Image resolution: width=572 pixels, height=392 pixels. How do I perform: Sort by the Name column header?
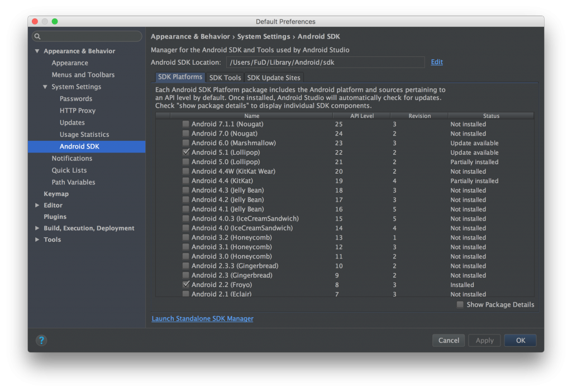tap(252, 116)
